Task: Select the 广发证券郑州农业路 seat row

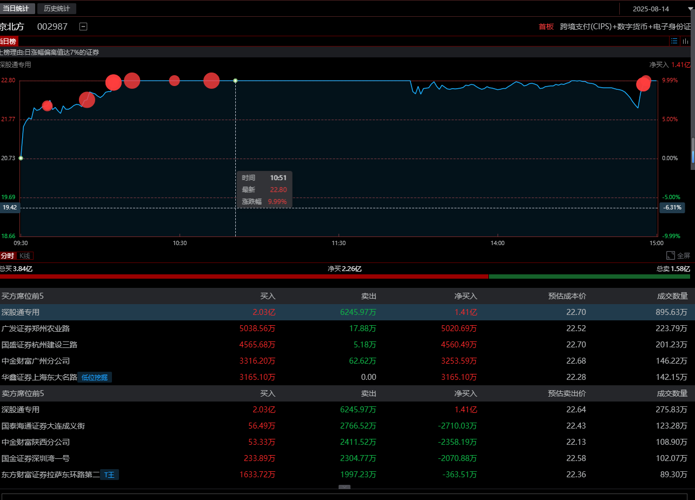Action: pos(345,328)
